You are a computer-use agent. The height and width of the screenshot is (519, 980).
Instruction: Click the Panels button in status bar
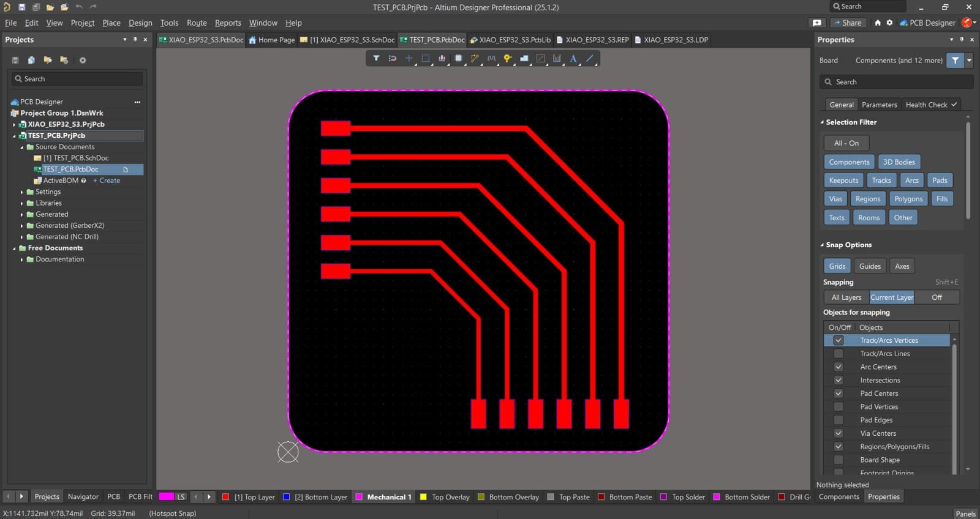pyautogui.click(x=965, y=513)
